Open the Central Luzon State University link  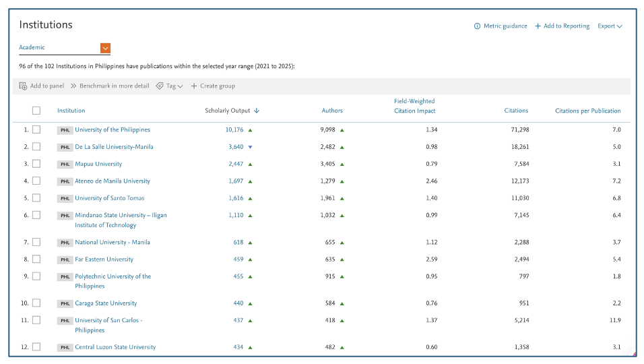[115, 347]
